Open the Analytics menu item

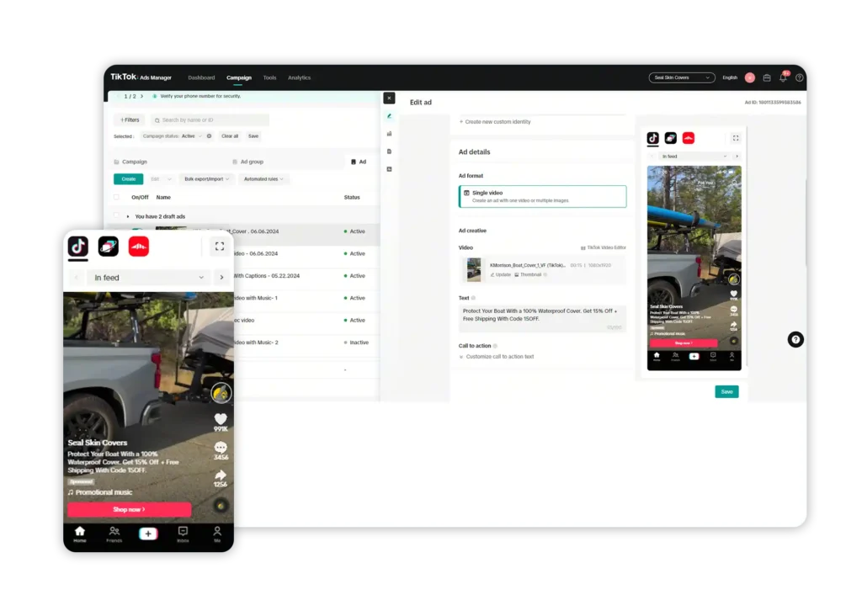[300, 77]
